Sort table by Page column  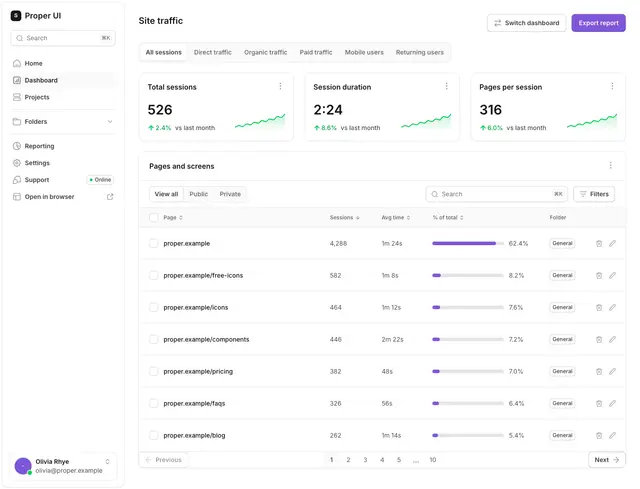coord(173,218)
